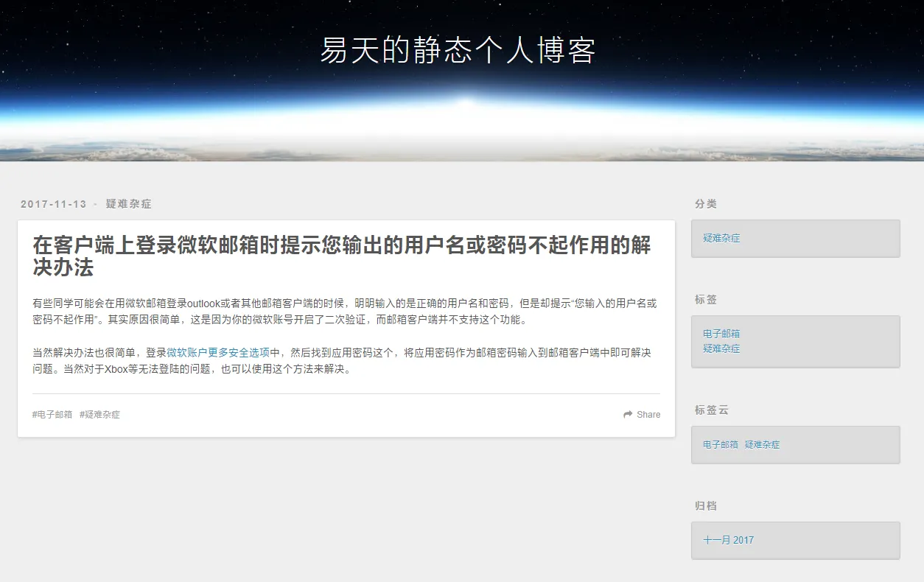Open the blog title 易天的静态个人博客
This screenshot has width=924, height=582.
pyautogui.click(x=458, y=51)
